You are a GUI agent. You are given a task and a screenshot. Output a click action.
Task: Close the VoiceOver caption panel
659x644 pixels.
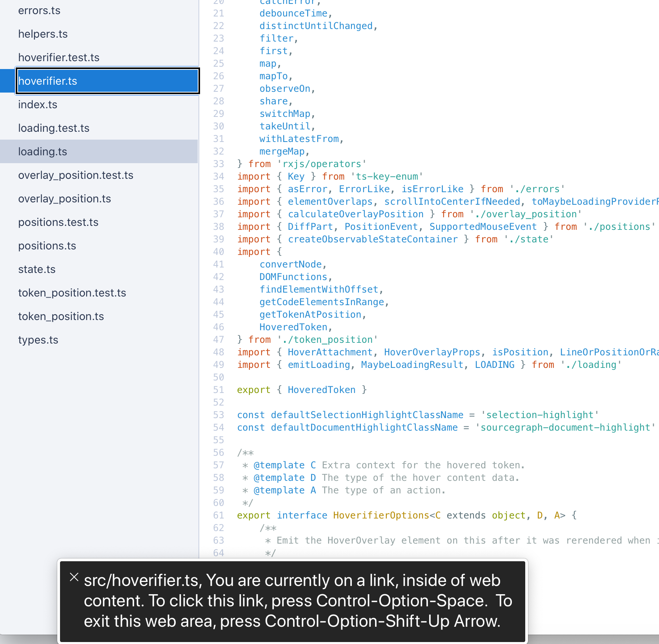pyautogui.click(x=74, y=577)
